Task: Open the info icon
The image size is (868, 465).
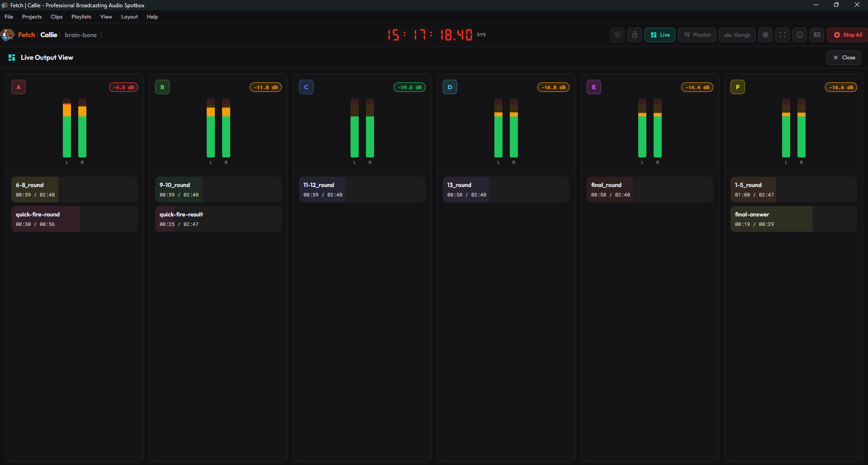Action: point(800,35)
